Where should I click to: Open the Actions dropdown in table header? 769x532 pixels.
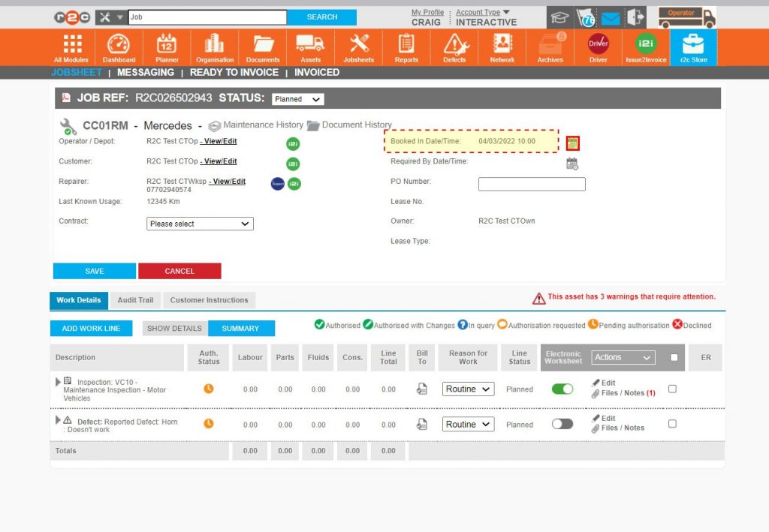pos(623,358)
